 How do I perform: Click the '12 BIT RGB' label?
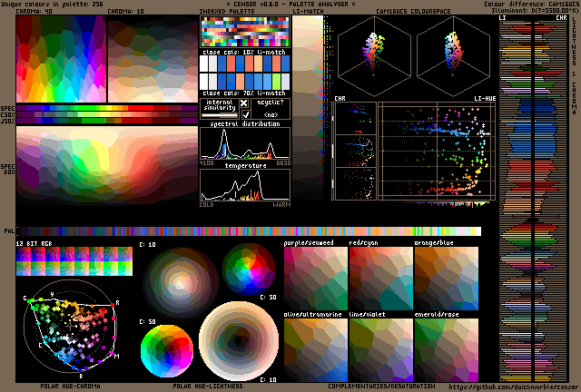(x=34, y=243)
